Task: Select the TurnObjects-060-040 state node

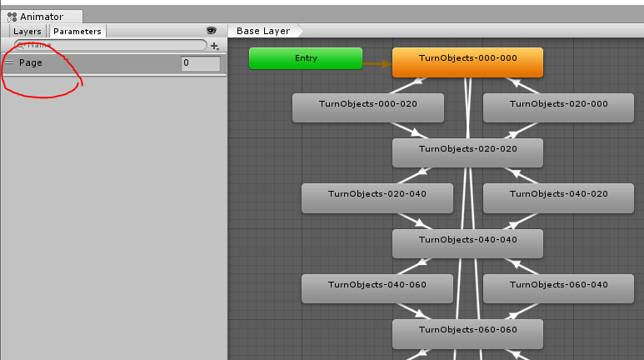Action: point(558,288)
